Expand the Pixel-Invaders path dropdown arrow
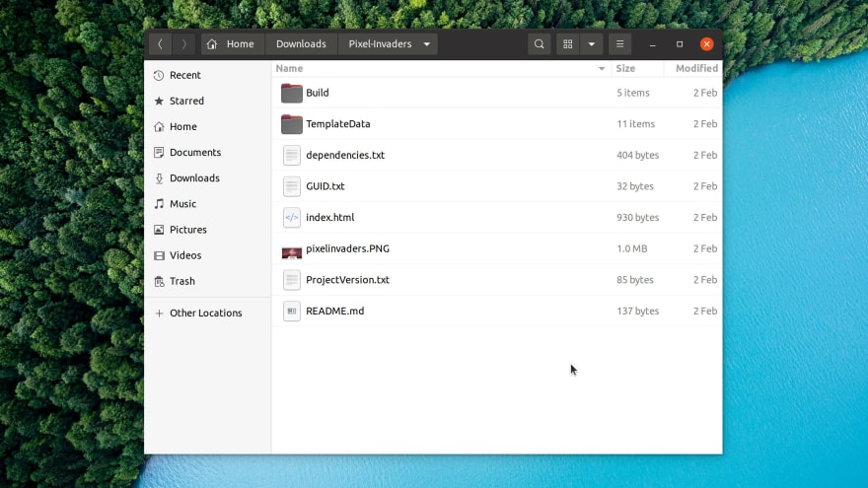 [x=427, y=44]
